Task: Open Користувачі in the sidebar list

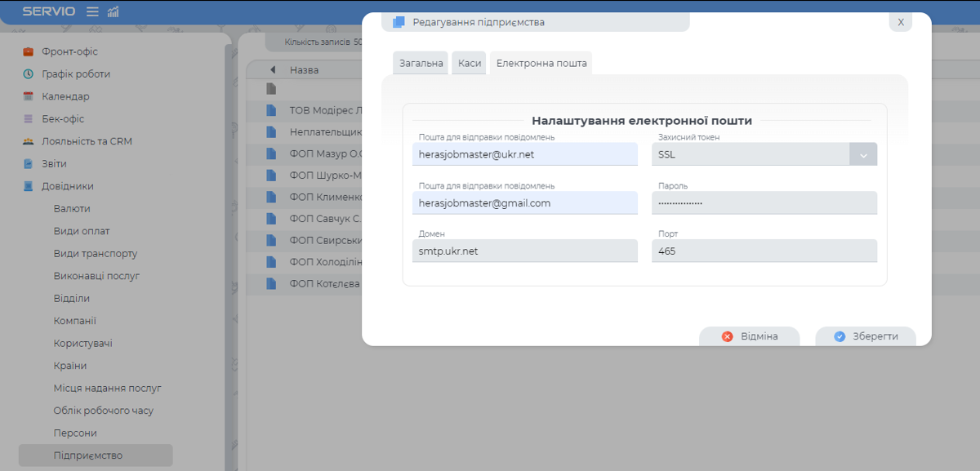Action: click(83, 344)
